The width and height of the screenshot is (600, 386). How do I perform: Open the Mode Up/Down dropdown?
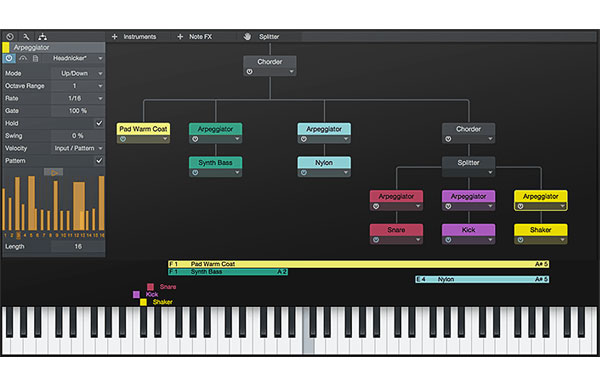click(x=78, y=73)
